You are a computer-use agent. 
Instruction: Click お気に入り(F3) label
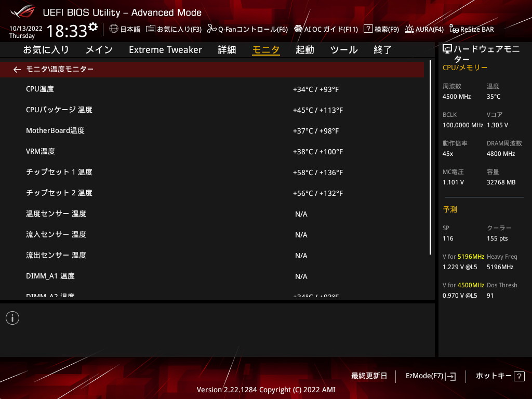click(179, 29)
